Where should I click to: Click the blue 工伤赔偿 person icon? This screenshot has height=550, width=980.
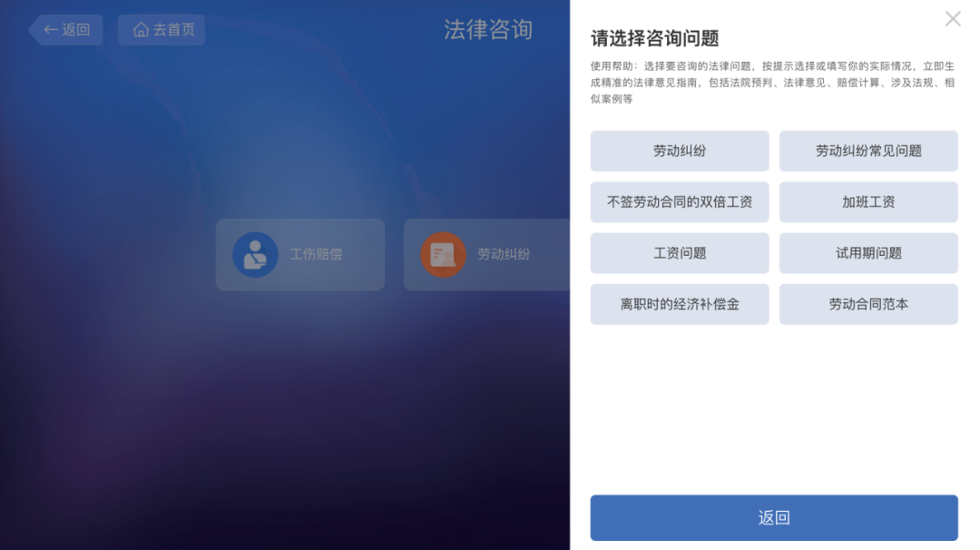click(255, 254)
